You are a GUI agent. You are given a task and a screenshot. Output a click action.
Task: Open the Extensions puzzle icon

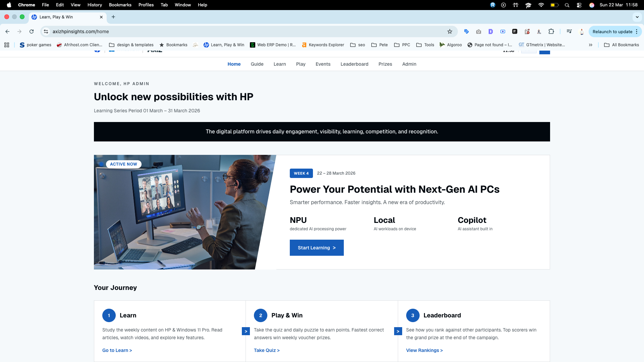click(x=551, y=32)
